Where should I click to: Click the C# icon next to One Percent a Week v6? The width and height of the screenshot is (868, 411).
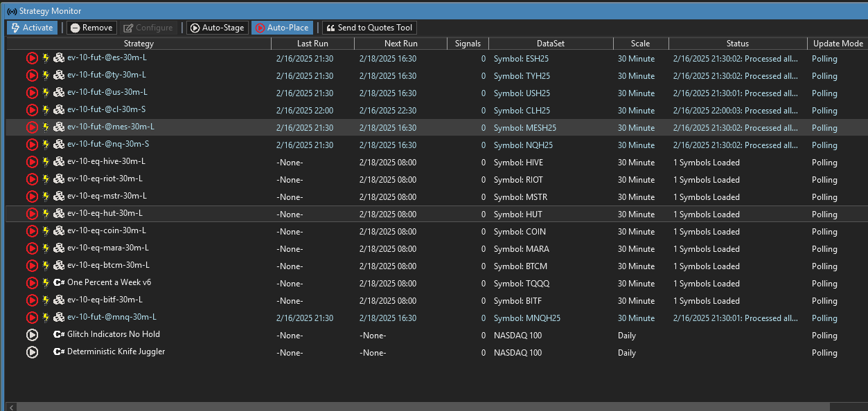click(x=59, y=283)
